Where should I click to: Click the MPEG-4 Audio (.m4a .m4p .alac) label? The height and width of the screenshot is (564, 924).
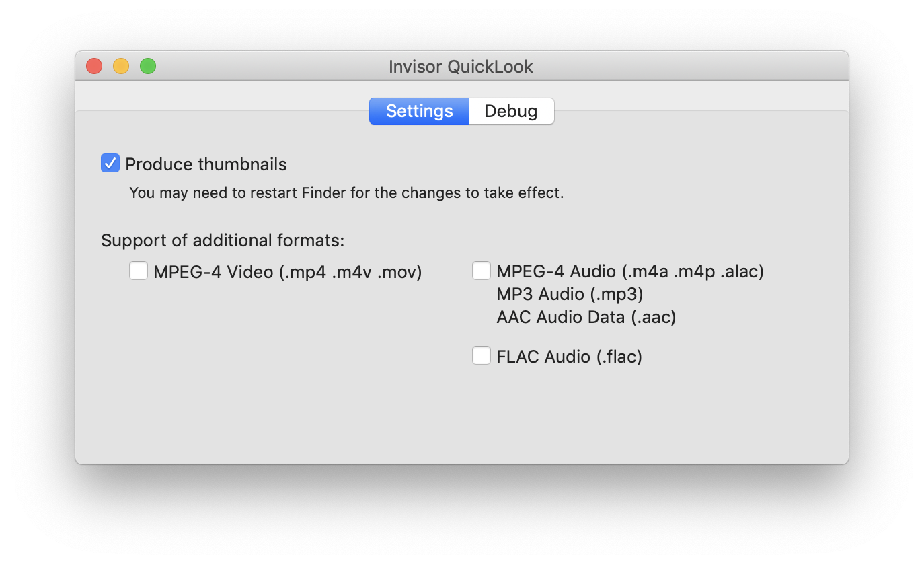tap(630, 272)
